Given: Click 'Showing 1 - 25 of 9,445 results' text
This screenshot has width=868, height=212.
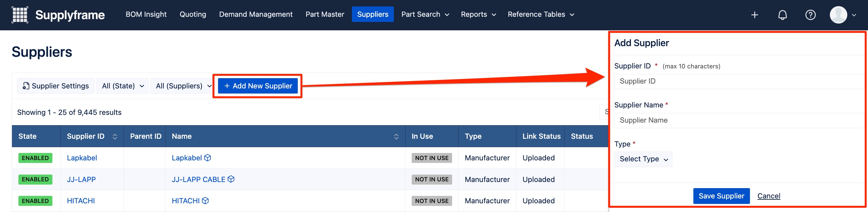Looking at the screenshot, I should click(x=70, y=113).
